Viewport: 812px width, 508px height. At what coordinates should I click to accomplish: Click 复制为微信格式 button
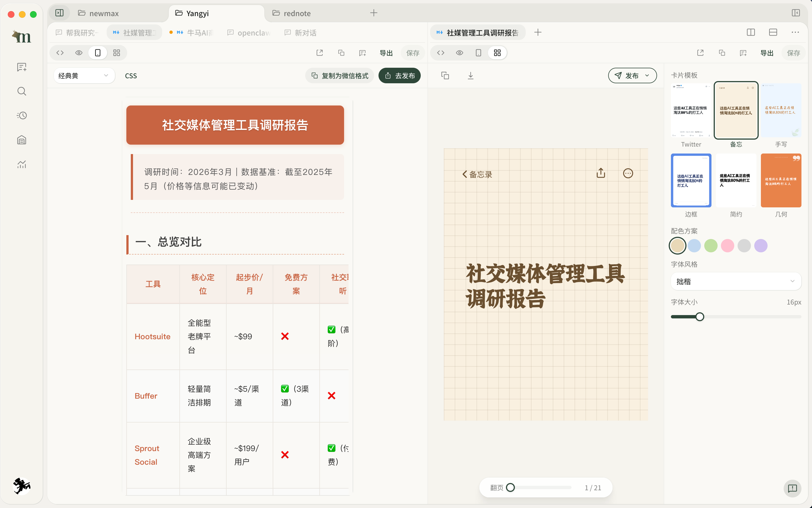pyautogui.click(x=340, y=76)
